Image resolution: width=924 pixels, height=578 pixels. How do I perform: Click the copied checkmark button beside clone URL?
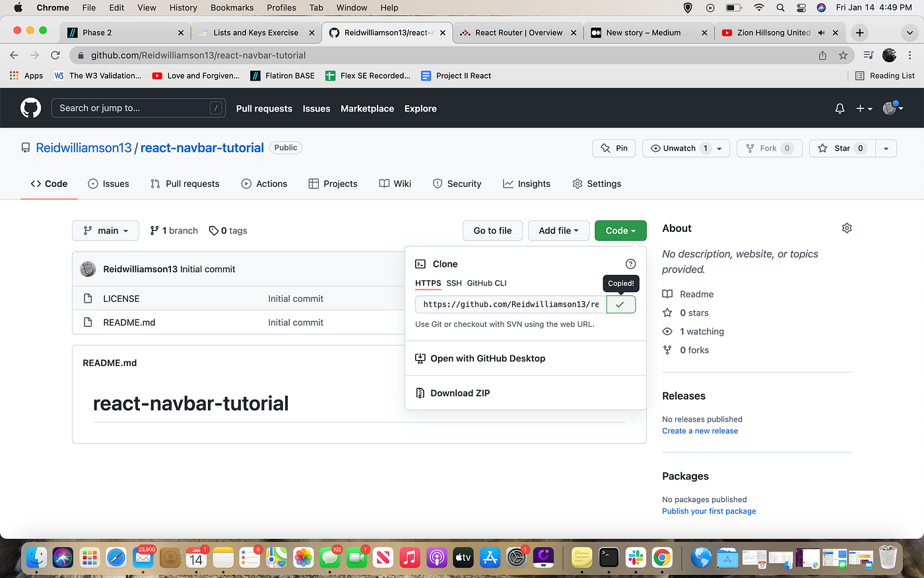point(620,305)
